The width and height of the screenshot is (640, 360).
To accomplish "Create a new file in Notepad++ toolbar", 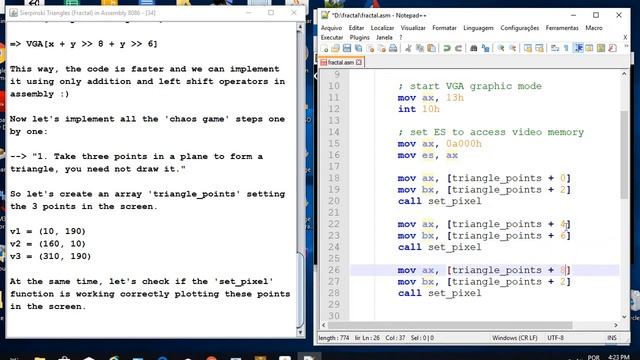I will (x=324, y=48).
